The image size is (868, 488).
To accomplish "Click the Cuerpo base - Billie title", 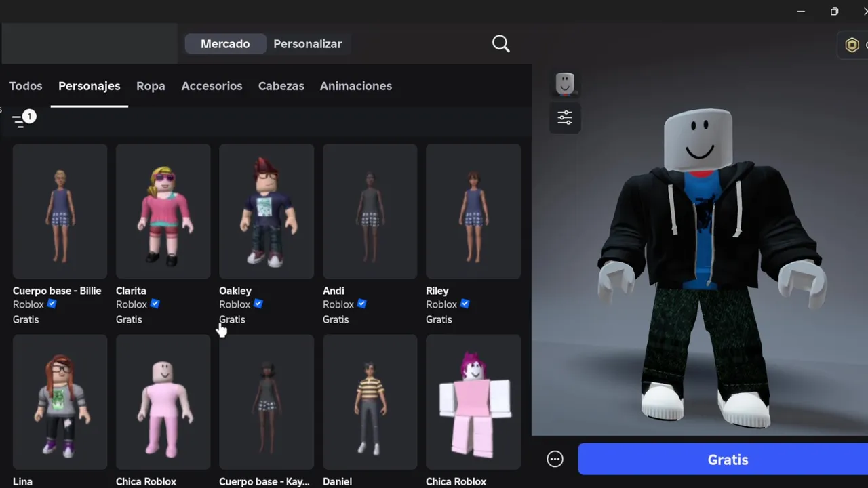I will pos(57,291).
